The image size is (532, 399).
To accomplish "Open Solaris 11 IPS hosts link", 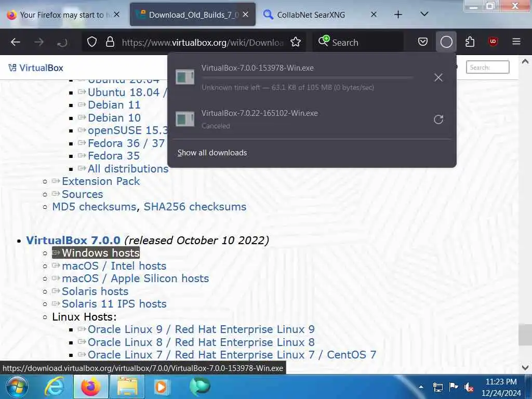I will (x=114, y=303).
